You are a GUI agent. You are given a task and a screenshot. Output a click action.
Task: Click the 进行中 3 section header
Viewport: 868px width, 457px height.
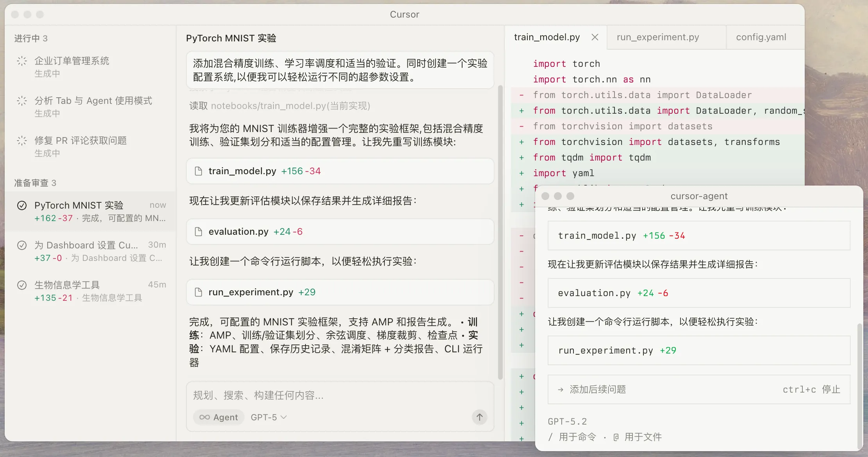(31, 38)
